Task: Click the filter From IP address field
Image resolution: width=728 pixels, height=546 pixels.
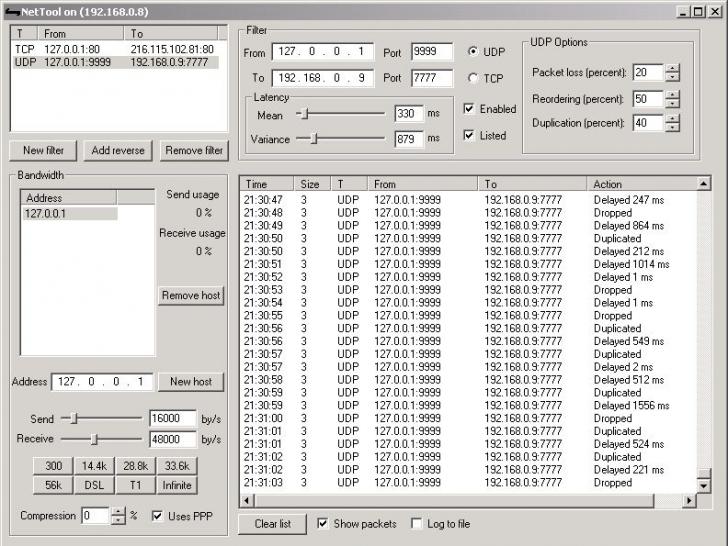Action: (x=323, y=52)
